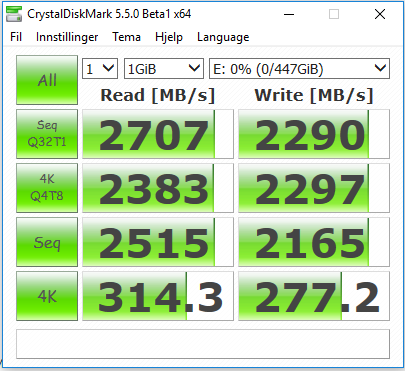Open the Innstillinger menu
The image size is (405, 371).
point(67,37)
